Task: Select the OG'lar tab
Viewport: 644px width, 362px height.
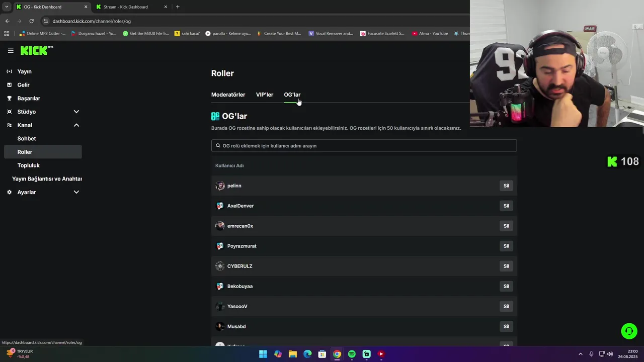Action: click(292, 95)
